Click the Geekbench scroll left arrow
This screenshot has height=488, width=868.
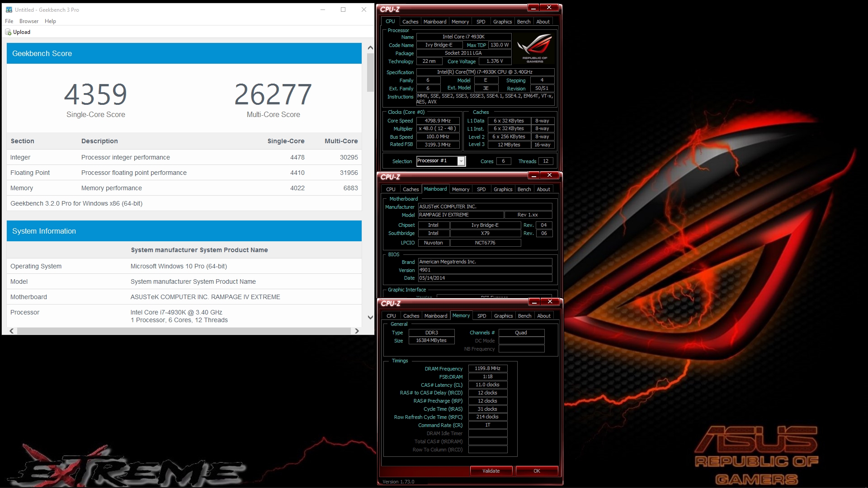(11, 331)
